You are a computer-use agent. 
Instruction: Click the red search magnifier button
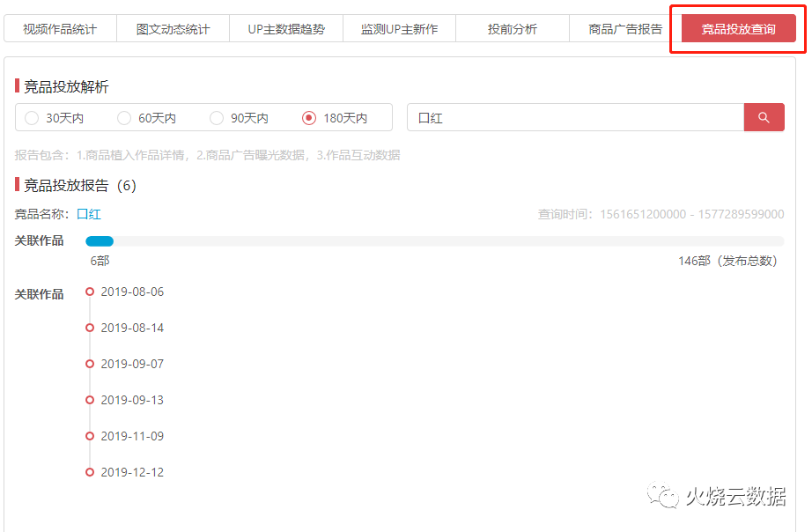pos(764,118)
